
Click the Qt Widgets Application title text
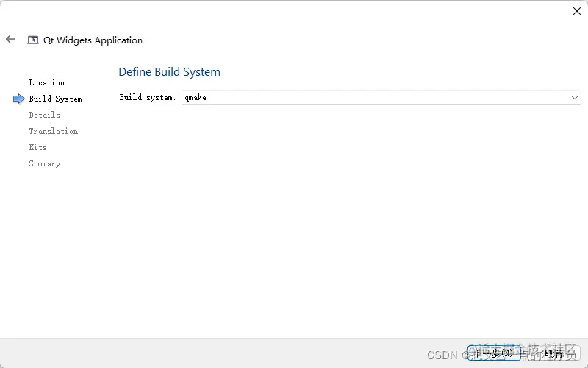[93, 40]
